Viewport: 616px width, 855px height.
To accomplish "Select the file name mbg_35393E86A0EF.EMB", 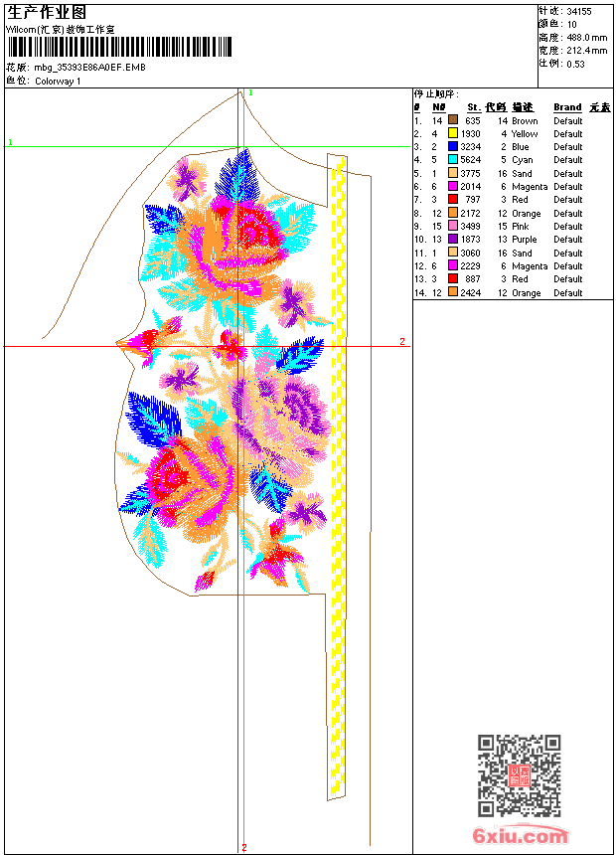I will 90,68.
